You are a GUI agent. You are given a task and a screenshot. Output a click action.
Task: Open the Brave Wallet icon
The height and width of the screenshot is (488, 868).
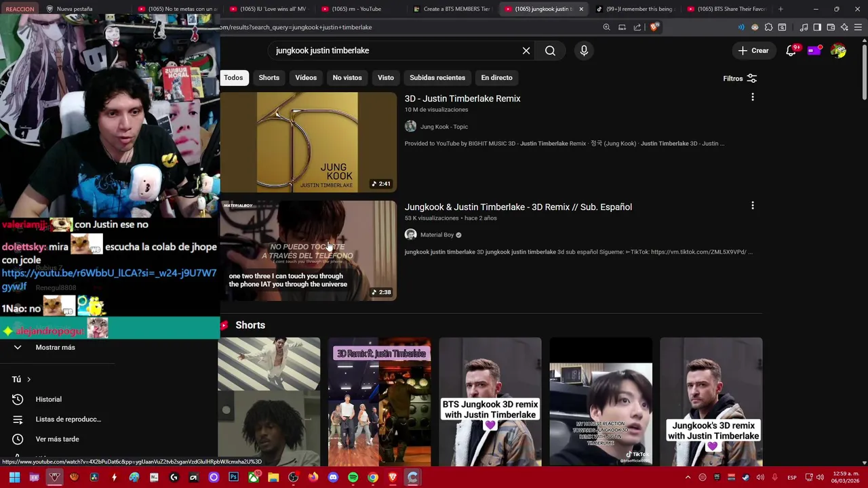coord(831,27)
